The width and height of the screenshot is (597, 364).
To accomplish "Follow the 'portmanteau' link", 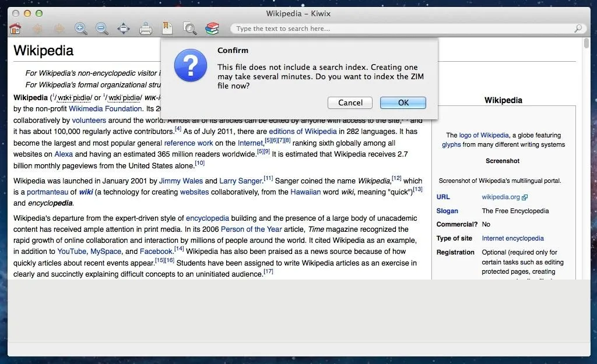I will tap(48, 192).
